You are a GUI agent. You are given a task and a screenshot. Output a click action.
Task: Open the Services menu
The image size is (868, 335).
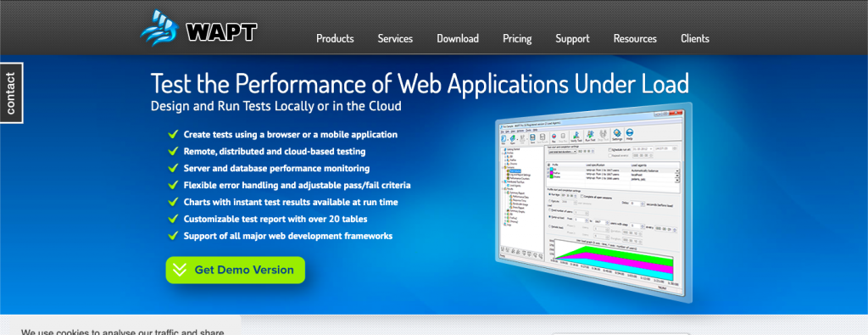click(x=395, y=39)
